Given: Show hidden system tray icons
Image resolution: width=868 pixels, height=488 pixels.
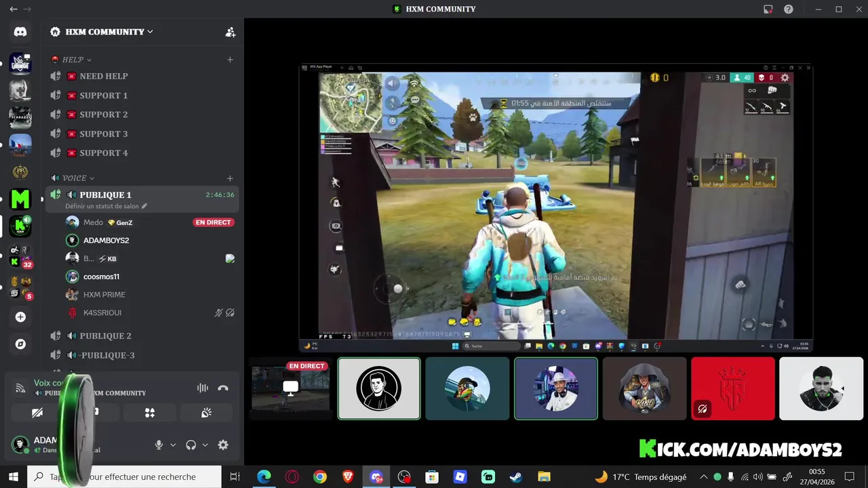Looking at the screenshot, I should point(703,476).
